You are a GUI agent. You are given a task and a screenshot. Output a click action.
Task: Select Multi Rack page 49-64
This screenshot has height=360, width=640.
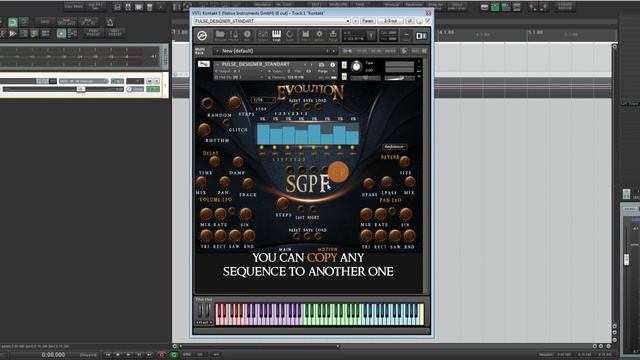coord(390,51)
